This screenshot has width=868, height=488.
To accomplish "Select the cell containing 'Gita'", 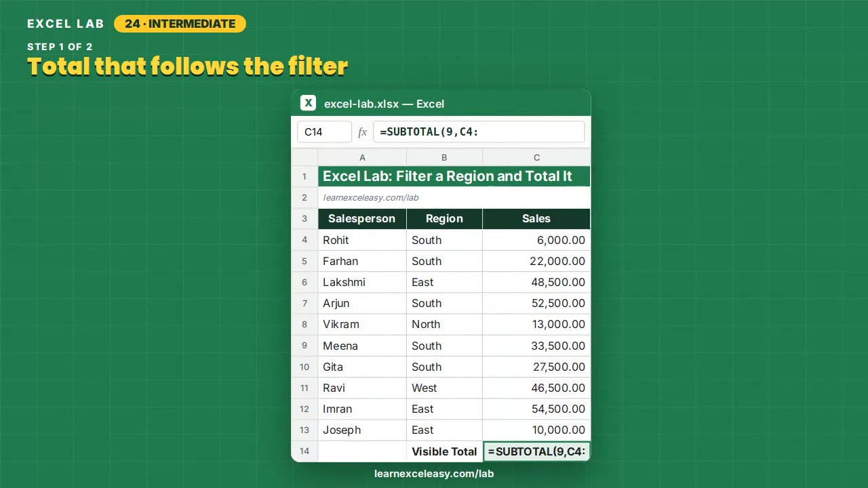I will (362, 367).
